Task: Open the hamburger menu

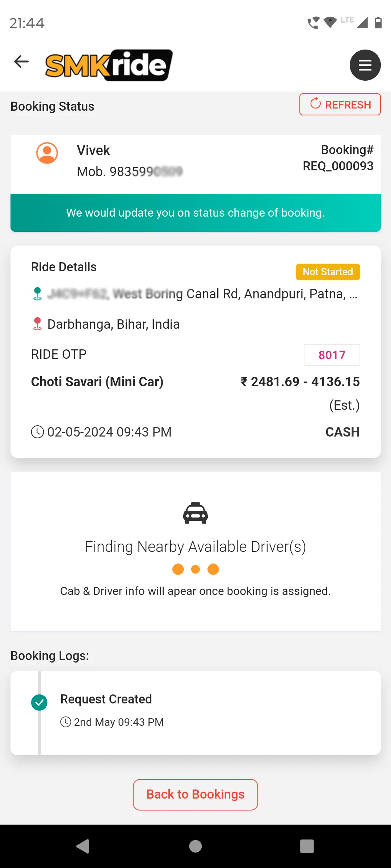Action: tap(365, 65)
